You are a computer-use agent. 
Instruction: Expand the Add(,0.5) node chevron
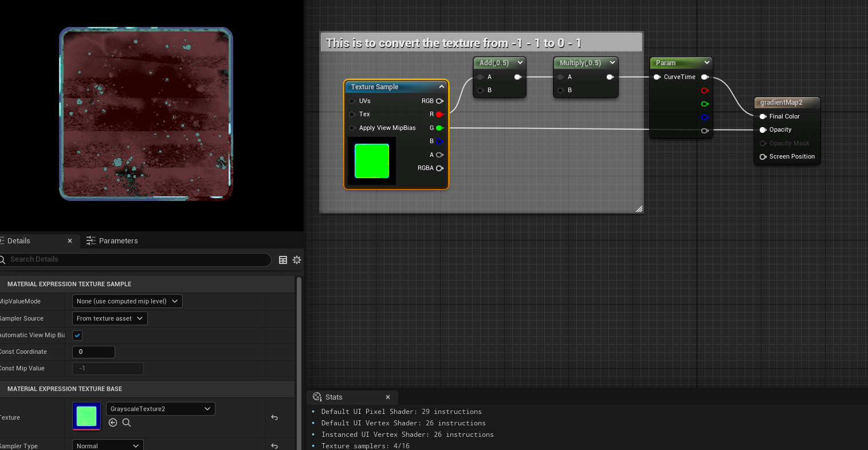520,62
